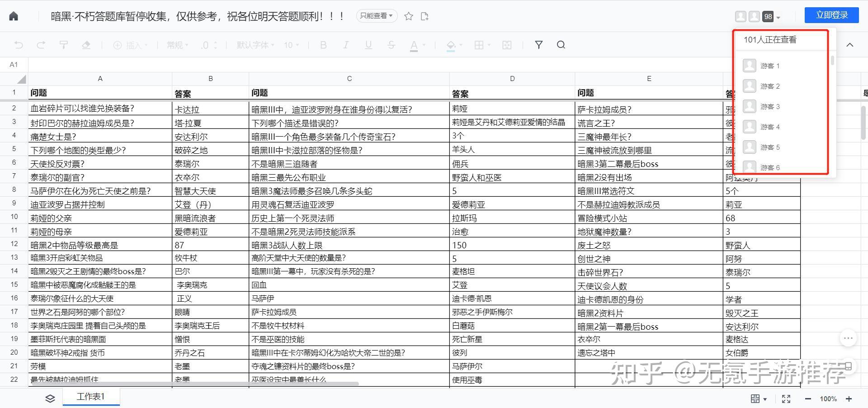Viewport: 868px width, 408px height.
Task: Select visitor 游客 5 in viewer list
Action: pos(770,147)
